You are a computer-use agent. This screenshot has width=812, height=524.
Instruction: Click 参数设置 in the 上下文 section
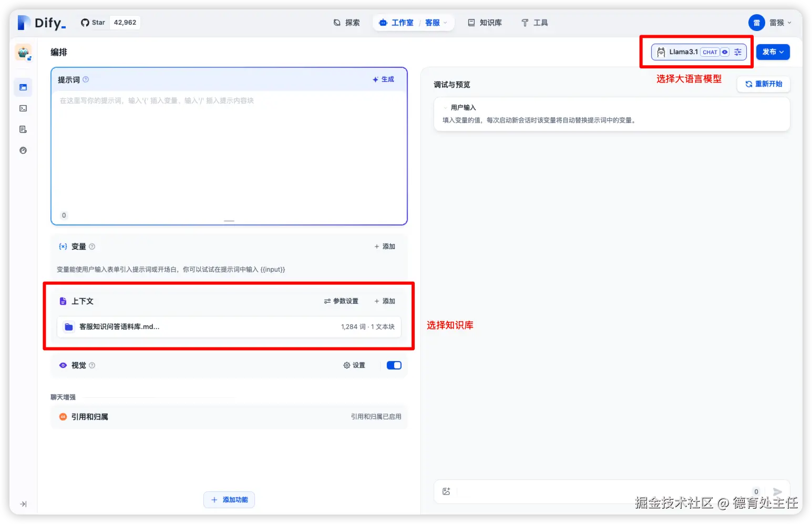(x=341, y=301)
